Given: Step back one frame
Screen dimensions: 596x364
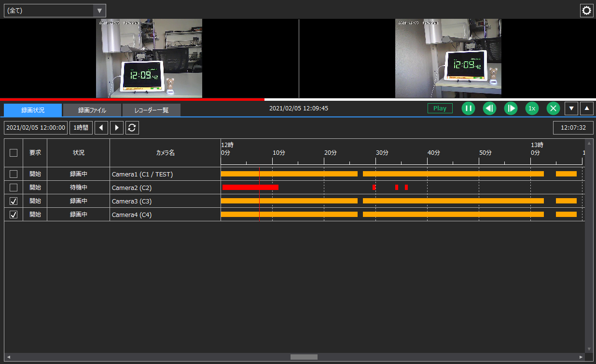Looking at the screenshot, I should 489,108.
